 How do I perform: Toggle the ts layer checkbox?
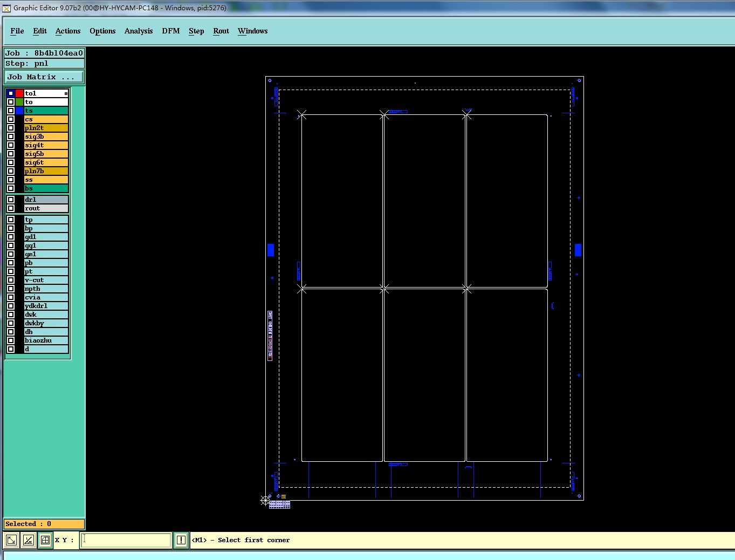tap(11, 111)
